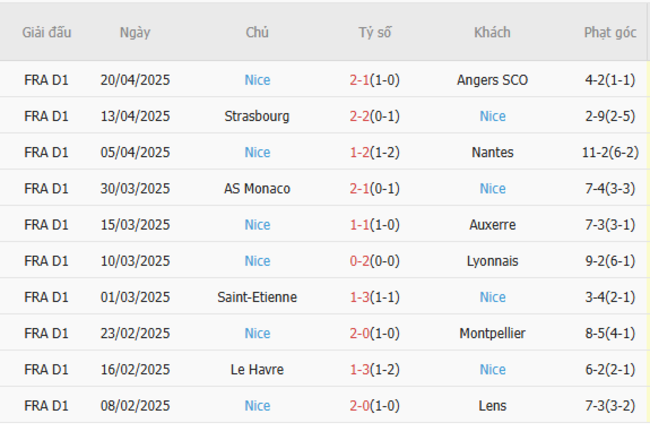This screenshot has width=650, height=440.
Task: Open the 0-2(0-0) match score
Action: click(x=375, y=261)
